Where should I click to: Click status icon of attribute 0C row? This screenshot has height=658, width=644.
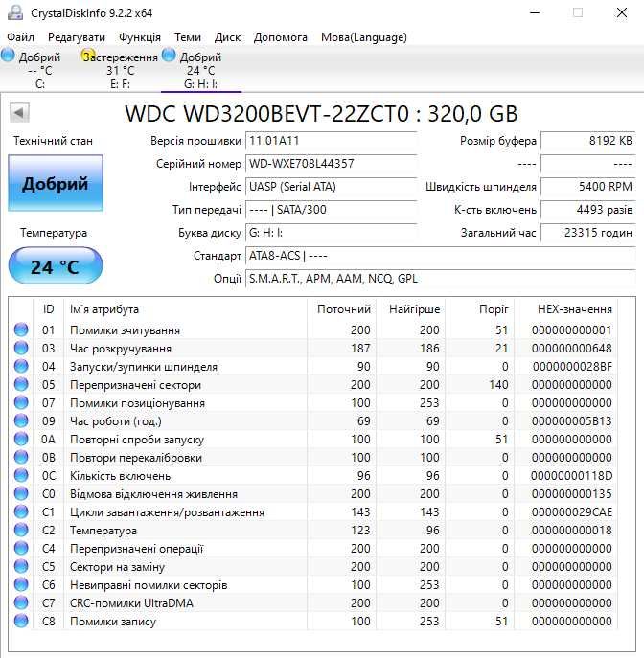(x=21, y=475)
